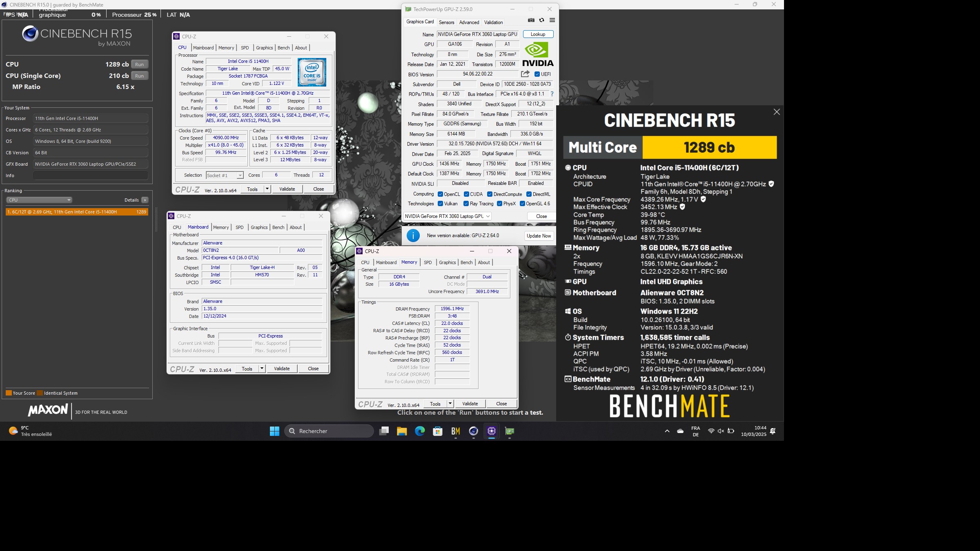Open the Sensors tab in GPU-Z
This screenshot has height=551, width=980.
(446, 22)
